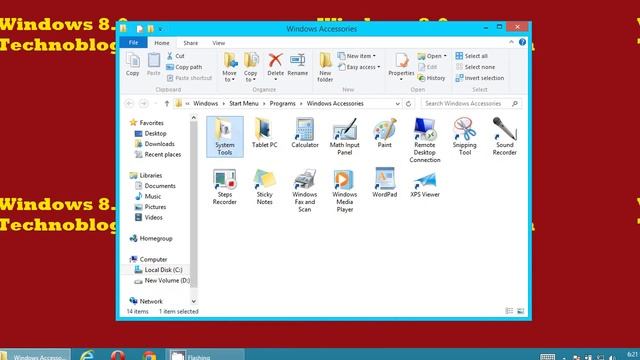Click Programs in address breadcrumb
Image resolution: width=640 pixels, height=360 pixels.
pos(282,104)
